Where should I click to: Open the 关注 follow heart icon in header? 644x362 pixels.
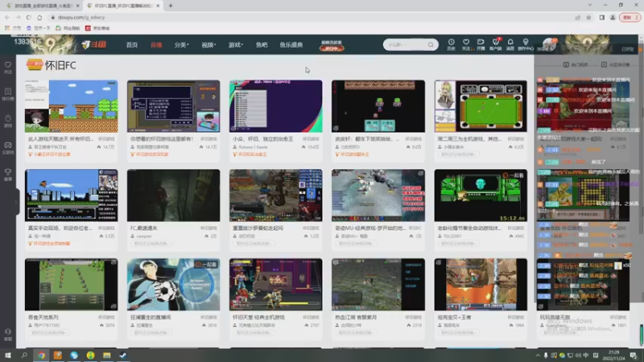(466, 44)
